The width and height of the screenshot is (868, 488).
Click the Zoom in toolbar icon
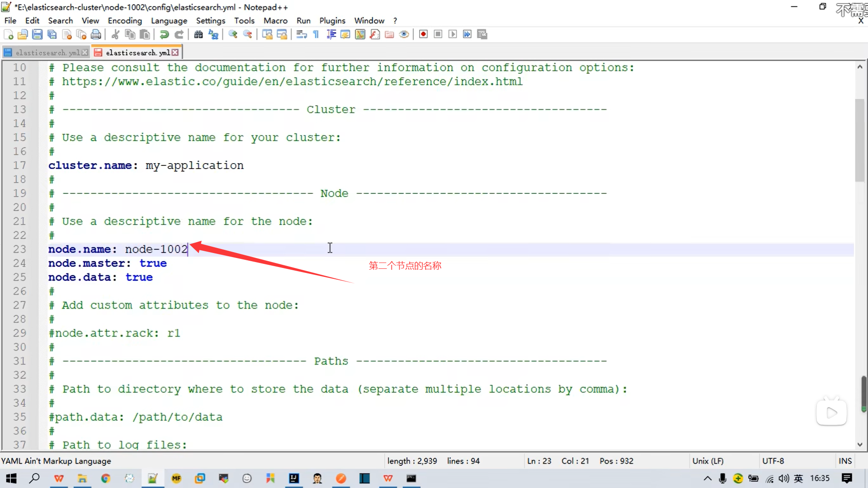[233, 34]
